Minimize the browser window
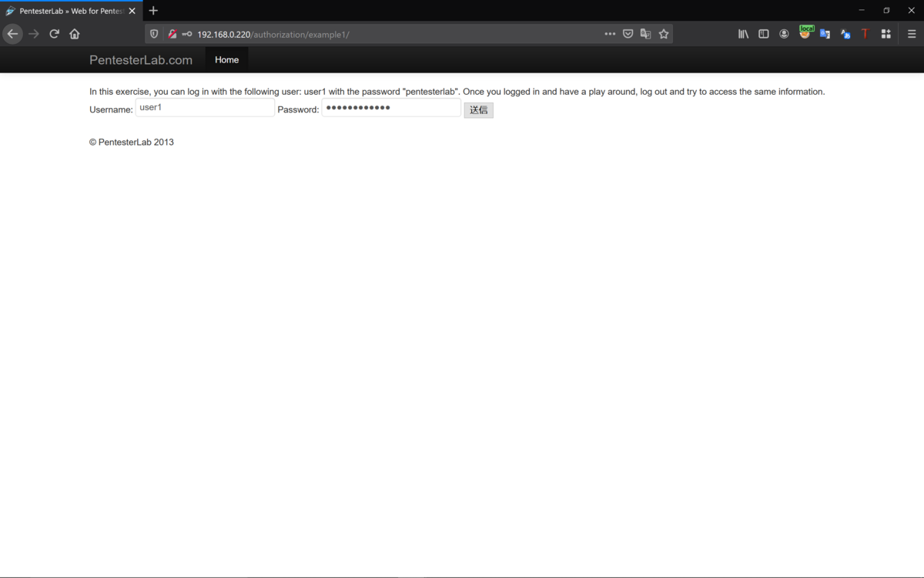Viewport: 924px width, 578px height. [x=862, y=11]
